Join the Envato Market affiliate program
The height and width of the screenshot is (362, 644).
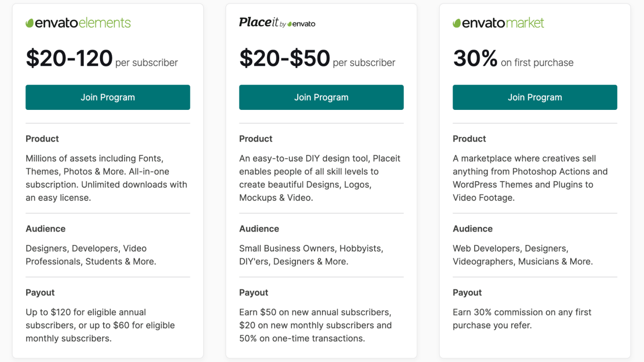coord(535,97)
